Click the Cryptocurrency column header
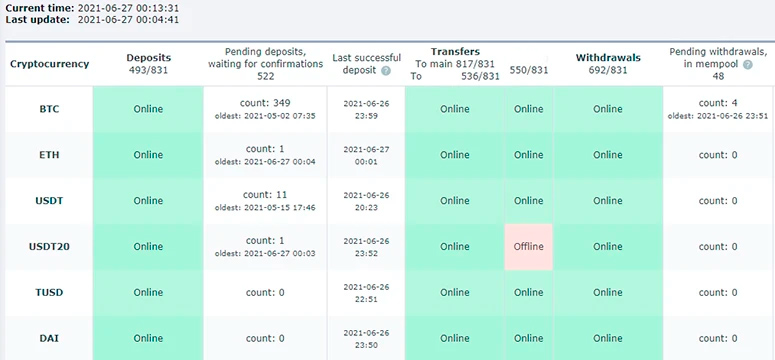The height and width of the screenshot is (360, 775). click(49, 64)
